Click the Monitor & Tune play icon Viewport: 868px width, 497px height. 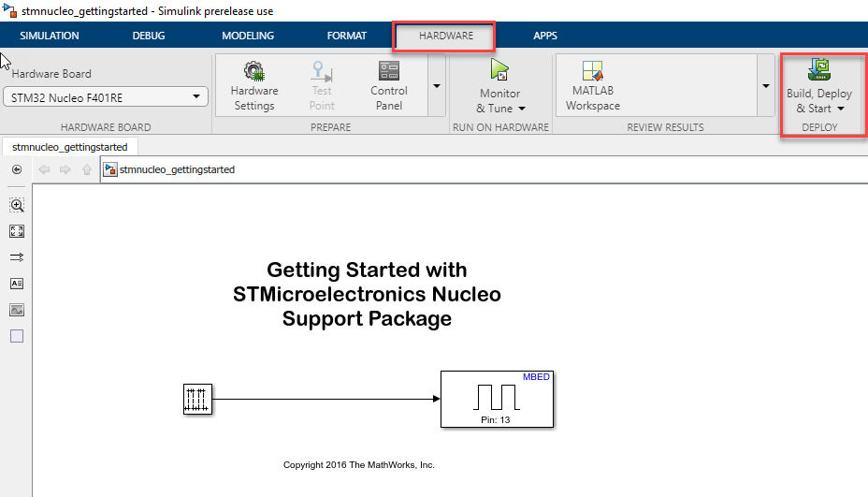pyautogui.click(x=499, y=70)
